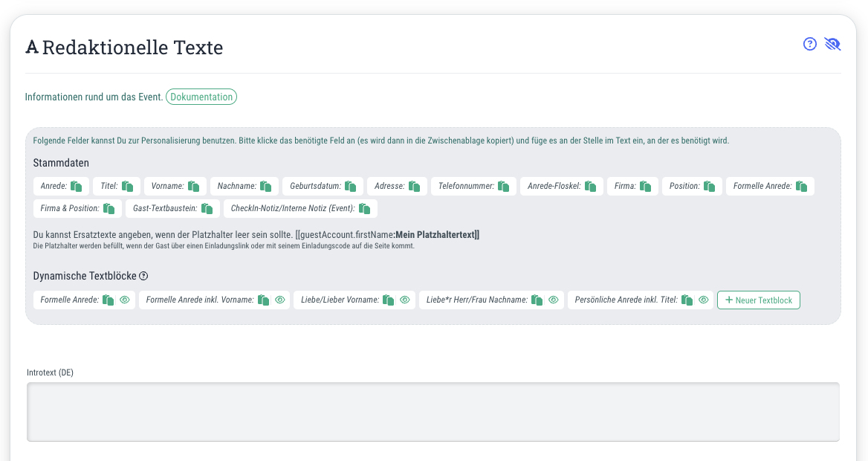This screenshot has height=461, width=868.
Task: Preview the Persönliche Anrede inkl. Titel block
Action: [x=704, y=300]
